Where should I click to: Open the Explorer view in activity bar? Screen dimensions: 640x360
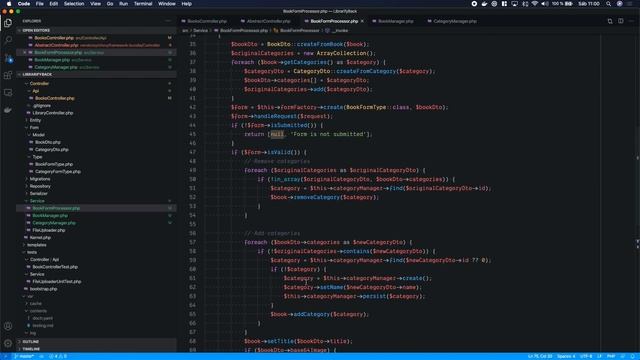[8, 23]
